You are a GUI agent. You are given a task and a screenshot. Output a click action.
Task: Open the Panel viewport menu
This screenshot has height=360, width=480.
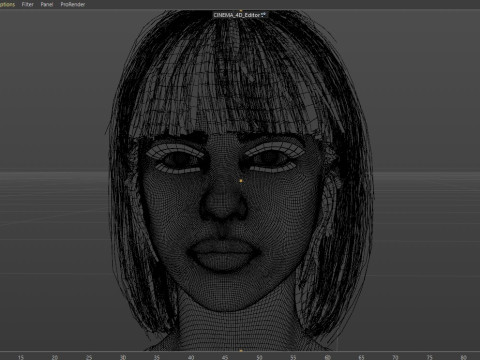47,4
